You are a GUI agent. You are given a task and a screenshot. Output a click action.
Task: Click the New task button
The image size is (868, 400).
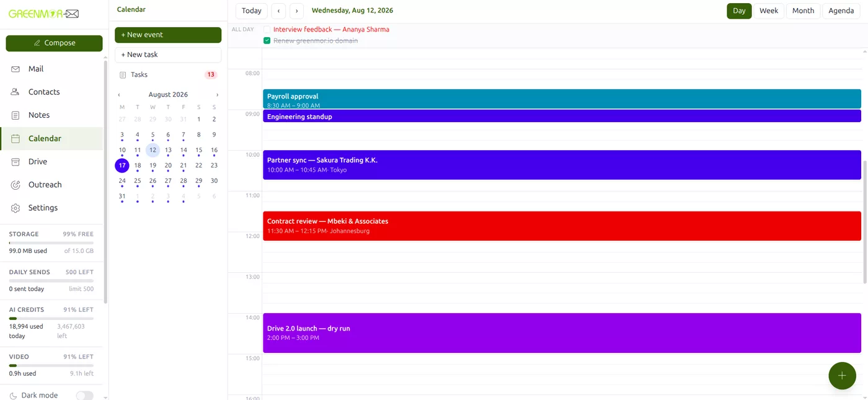(168, 55)
